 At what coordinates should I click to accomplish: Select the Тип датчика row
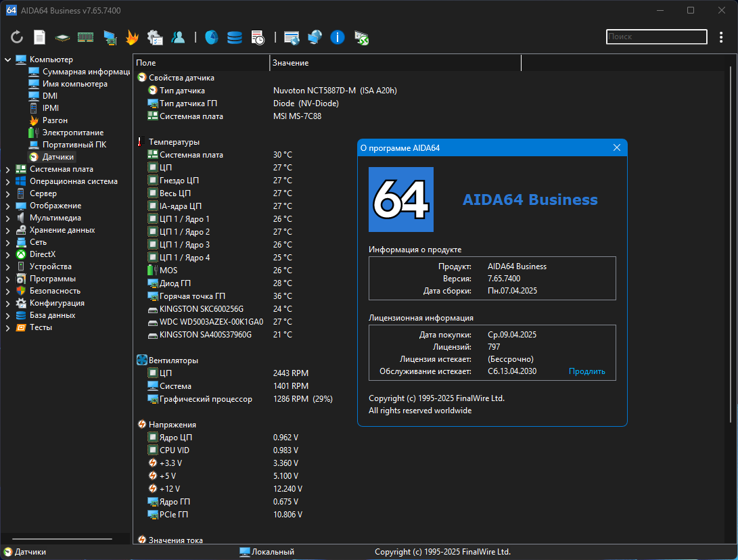tap(272, 91)
